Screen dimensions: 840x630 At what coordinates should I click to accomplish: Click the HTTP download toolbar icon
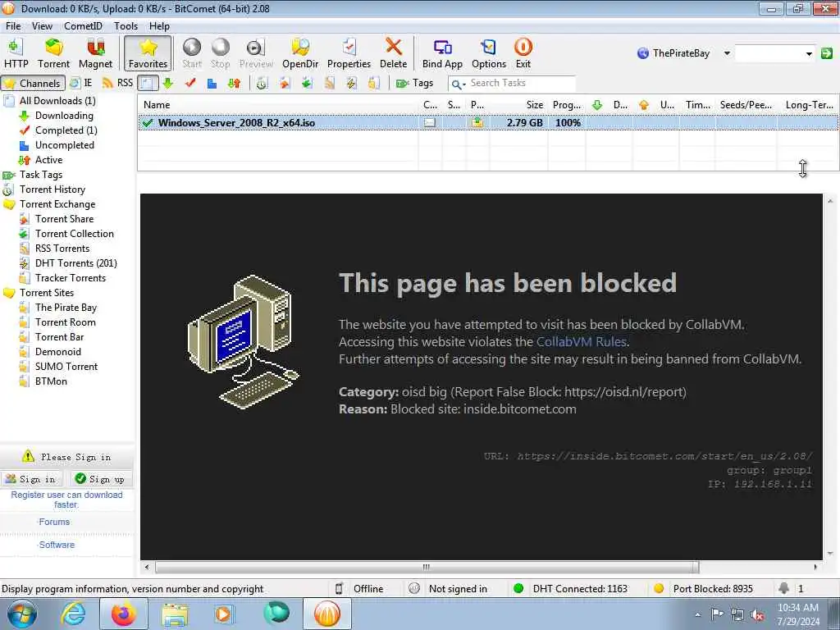[x=16, y=53]
